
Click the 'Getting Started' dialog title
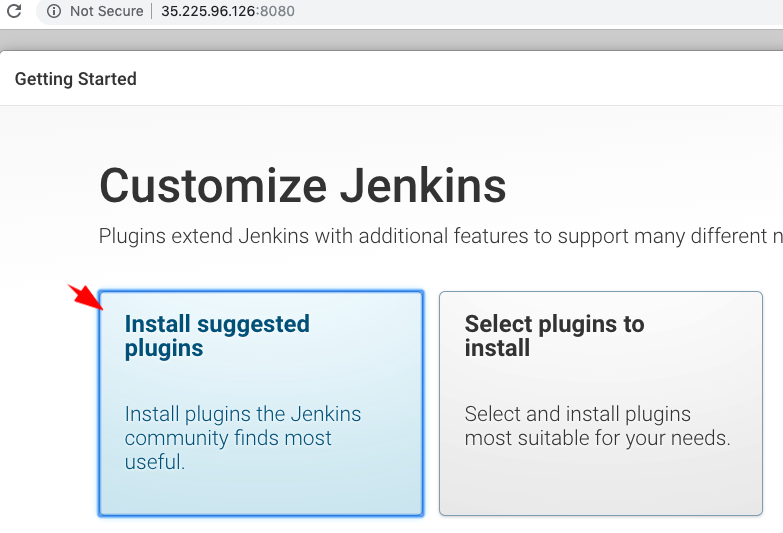(x=76, y=79)
